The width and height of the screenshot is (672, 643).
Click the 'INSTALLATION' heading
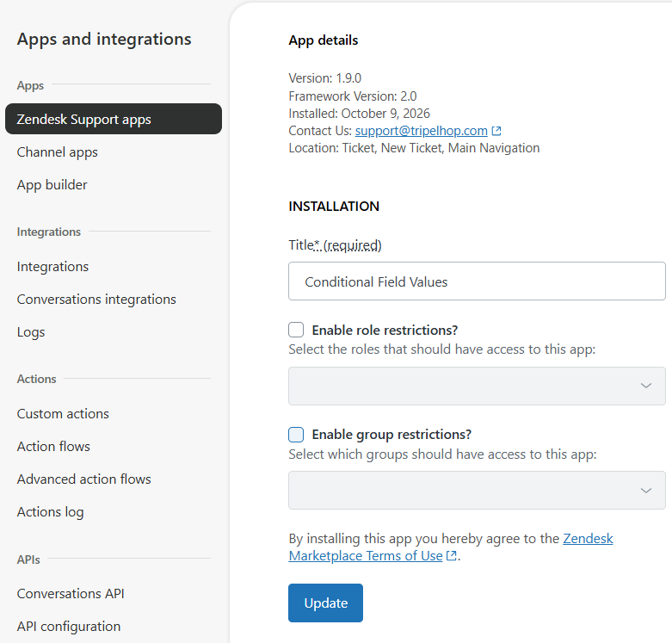[x=334, y=207]
